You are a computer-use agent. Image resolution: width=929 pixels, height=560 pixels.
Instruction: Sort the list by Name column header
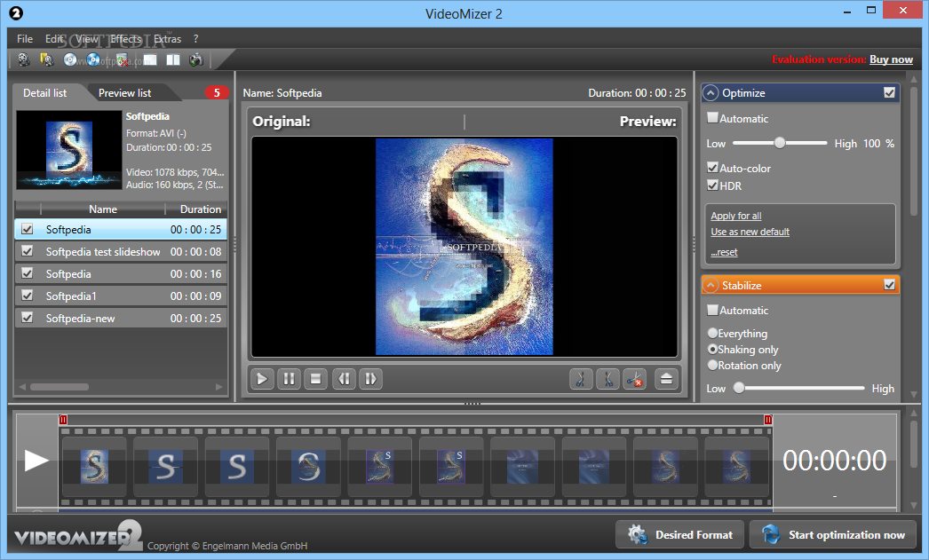coord(103,209)
